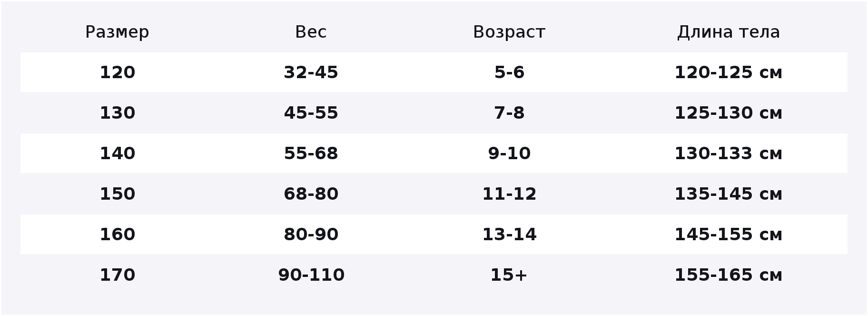Click body length 155-165 см
Viewport: 868px width, 316px height.
tap(729, 275)
